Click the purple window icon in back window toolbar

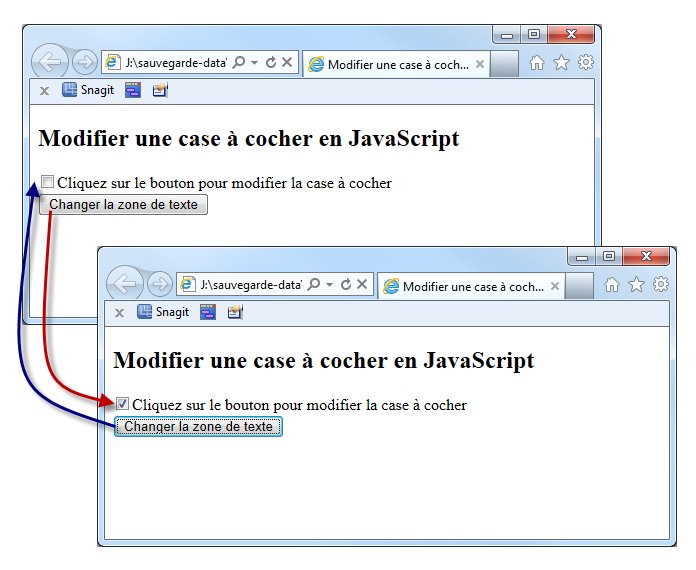pyautogui.click(x=133, y=90)
